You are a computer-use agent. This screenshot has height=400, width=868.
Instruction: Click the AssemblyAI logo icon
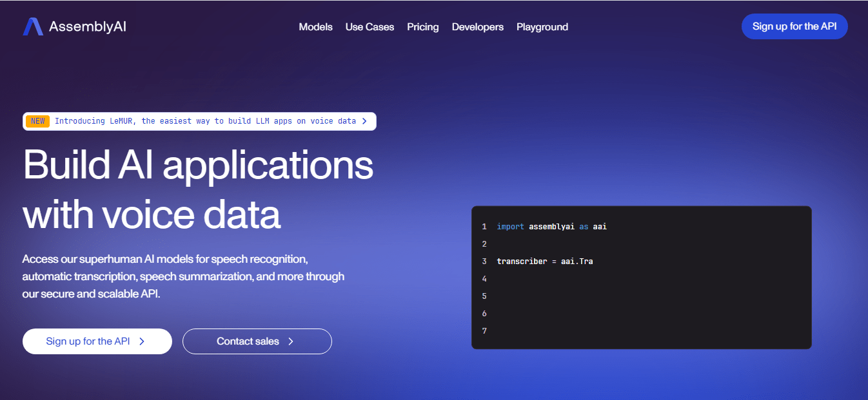pos(33,26)
